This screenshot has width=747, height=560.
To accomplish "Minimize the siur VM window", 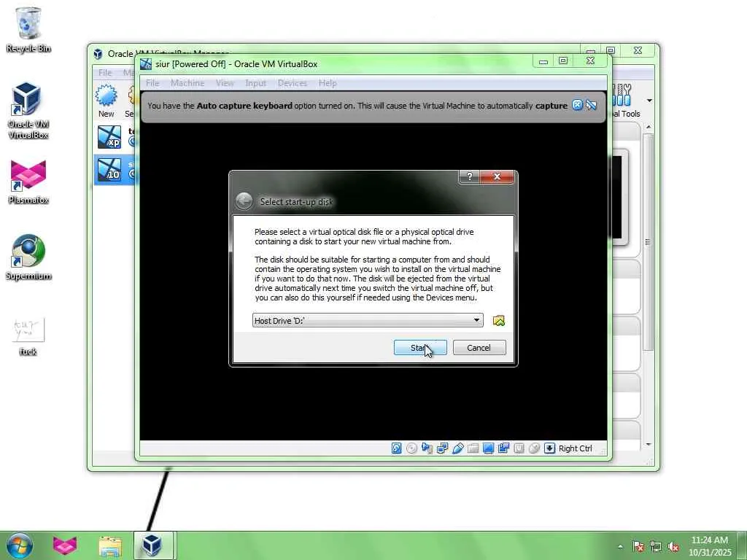I will (x=543, y=61).
